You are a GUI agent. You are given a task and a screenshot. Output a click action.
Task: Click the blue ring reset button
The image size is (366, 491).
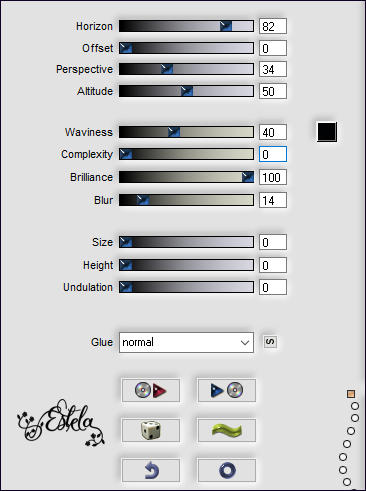pos(227,470)
